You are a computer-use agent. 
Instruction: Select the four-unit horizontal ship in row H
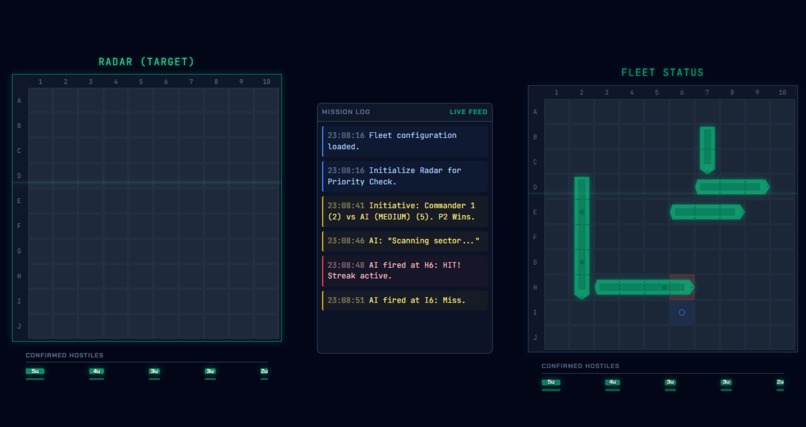coord(645,287)
